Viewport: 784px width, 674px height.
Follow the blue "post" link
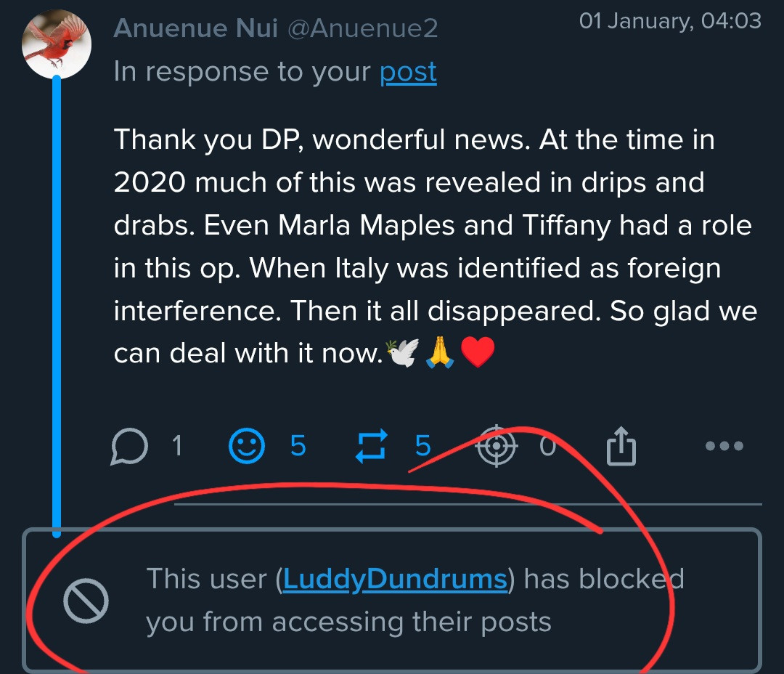tap(408, 72)
